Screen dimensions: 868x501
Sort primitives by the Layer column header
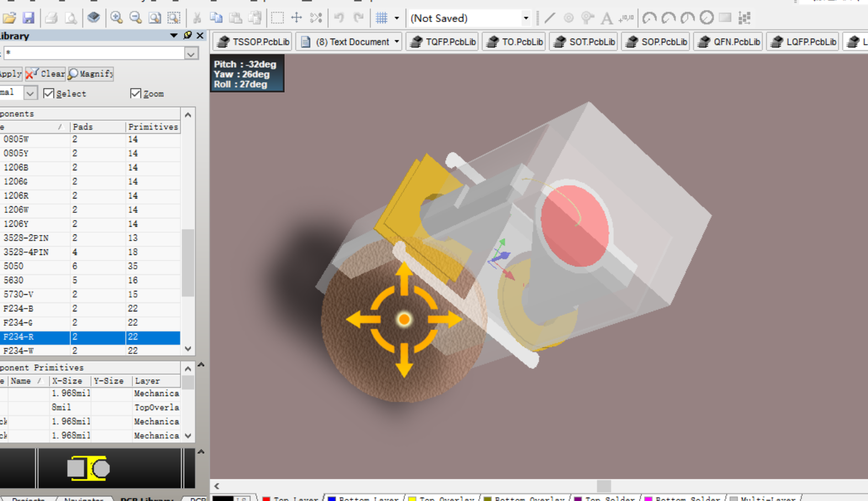click(156, 381)
